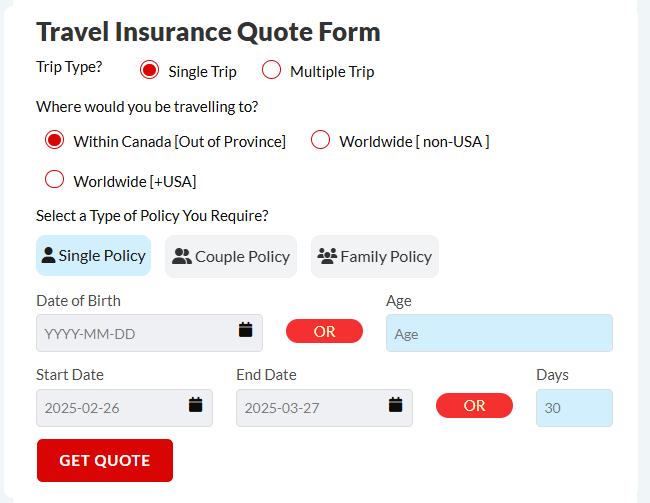Select the Multiple Trip radio button
The width and height of the screenshot is (650, 503).
click(x=272, y=70)
